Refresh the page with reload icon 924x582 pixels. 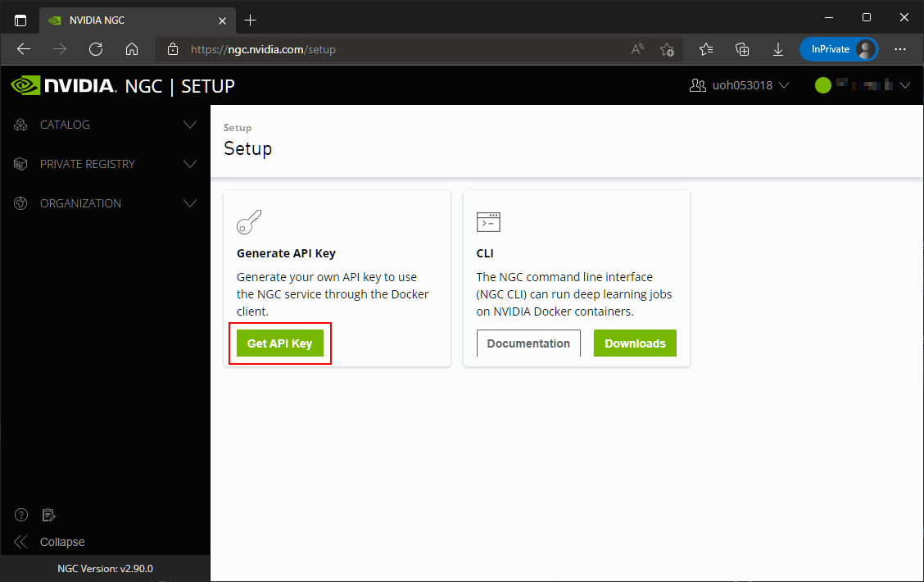(x=96, y=49)
